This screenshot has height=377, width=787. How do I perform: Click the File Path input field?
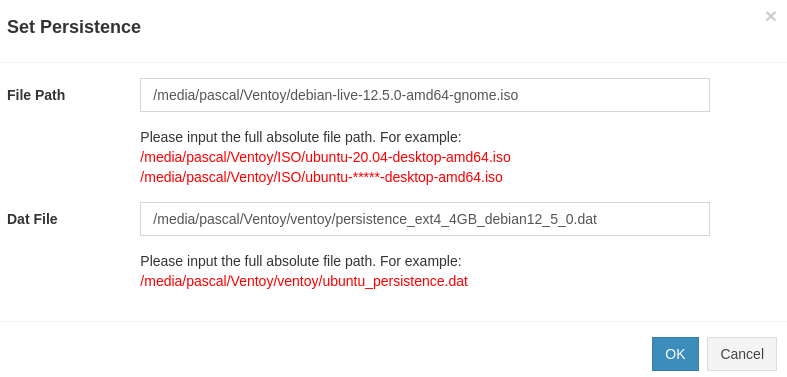[x=425, y=95]
